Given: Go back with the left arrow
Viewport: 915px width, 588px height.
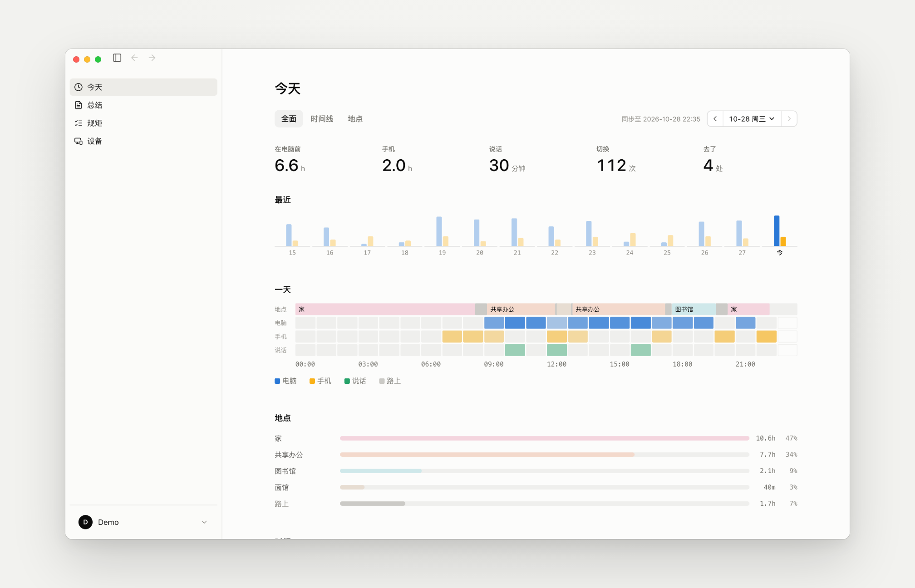Looking at the screenshot, I should [134, 58].
